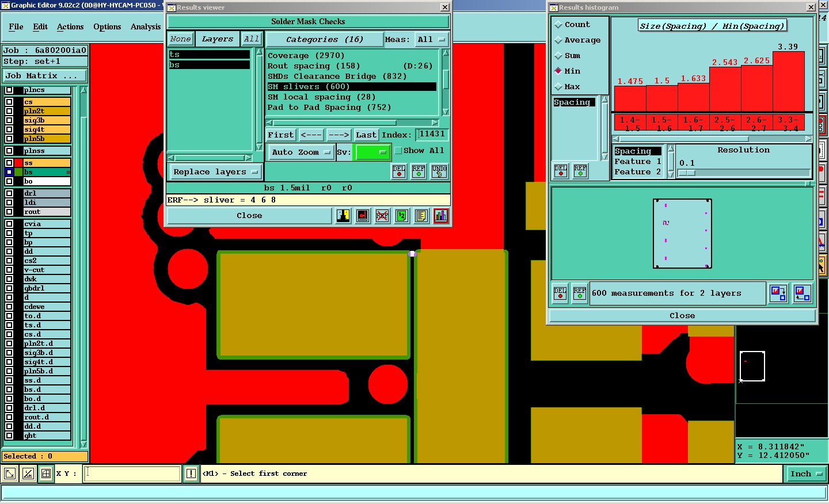Open the green Sv severity dropdown
The image size is (829, 504).
(x=373, y=152)
